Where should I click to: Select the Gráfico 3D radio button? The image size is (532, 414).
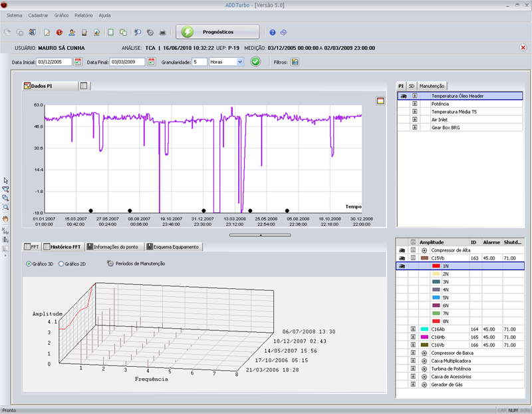click(x=29, y=264)
